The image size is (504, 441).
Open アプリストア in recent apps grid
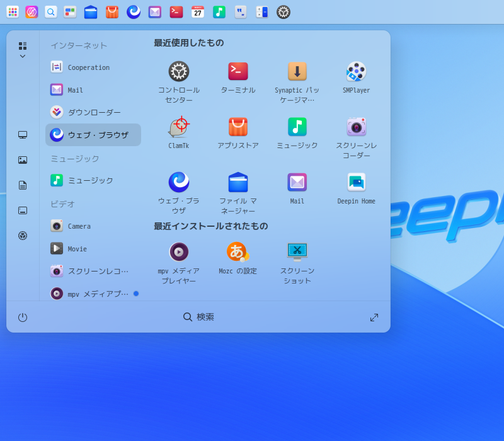click(238, 127)
